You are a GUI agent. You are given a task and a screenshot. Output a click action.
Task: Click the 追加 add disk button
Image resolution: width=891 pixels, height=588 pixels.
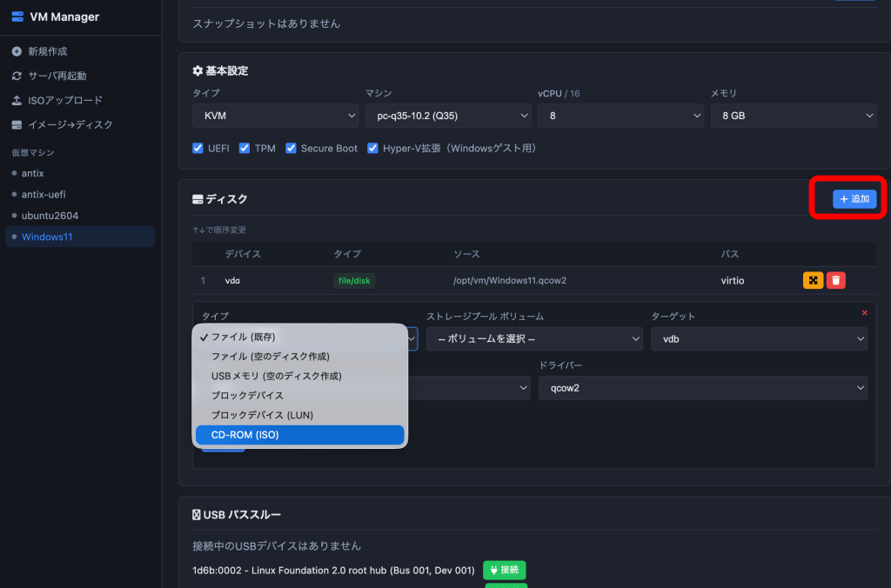click(854, 199)
